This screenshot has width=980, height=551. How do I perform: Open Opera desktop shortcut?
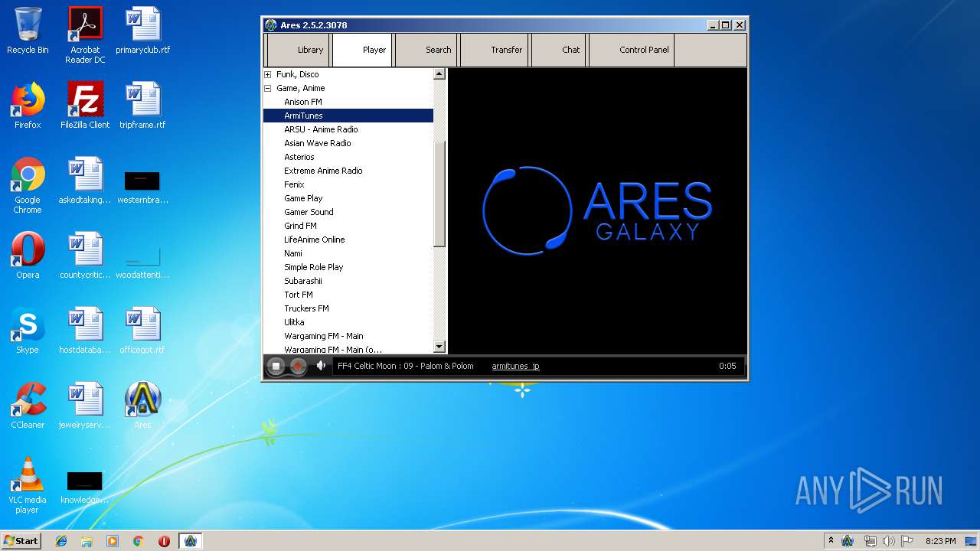[28, 256]
